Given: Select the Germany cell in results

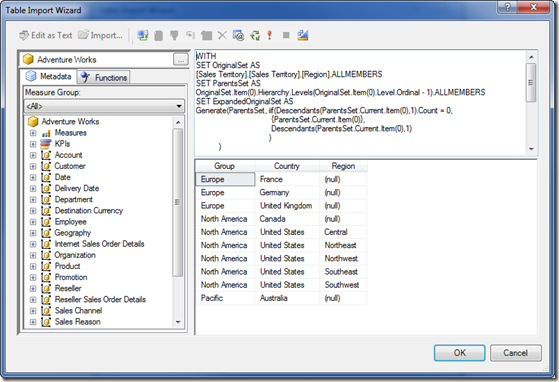Looking at the screenshot, I should tap(287, 192).
